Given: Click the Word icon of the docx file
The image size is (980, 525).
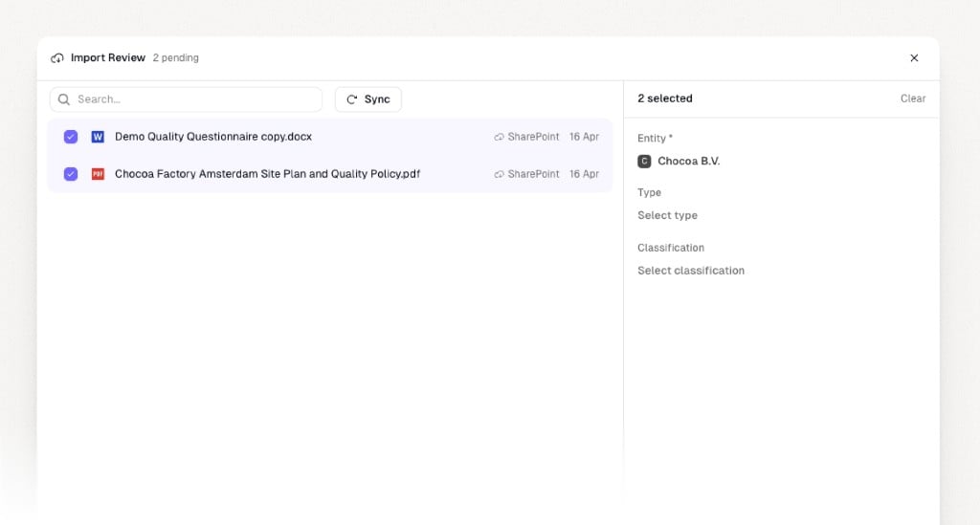Looking at the screenshot, I should coord(98,137).
